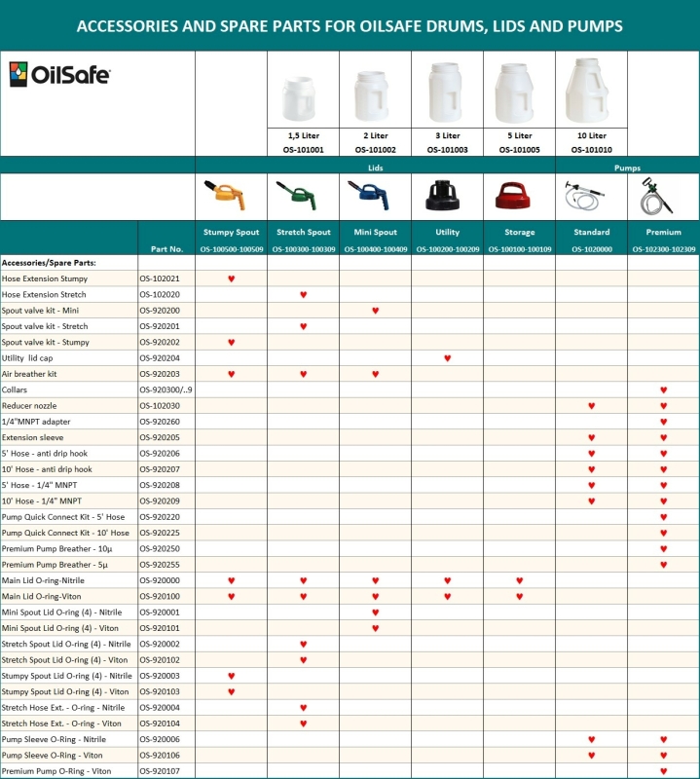Choose the black Utility lid image
The image size is (700, 779).
(447, 196)
